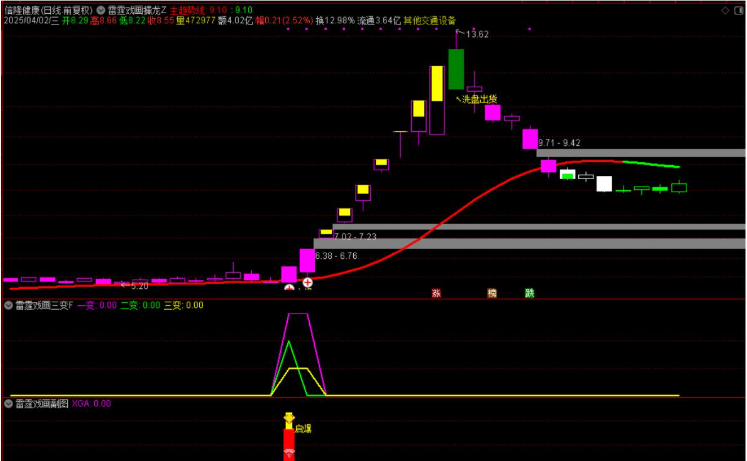Click the 5.20 low price label

[135, 286]
